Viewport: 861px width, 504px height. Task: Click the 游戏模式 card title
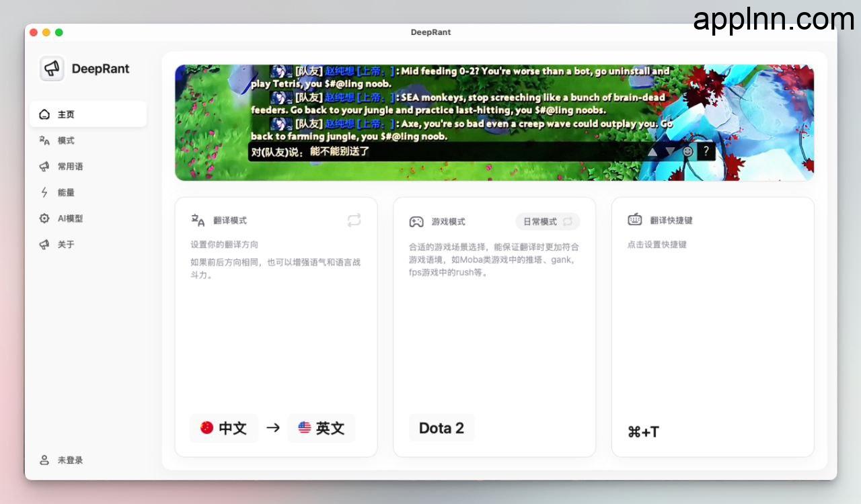pos(448,221)
